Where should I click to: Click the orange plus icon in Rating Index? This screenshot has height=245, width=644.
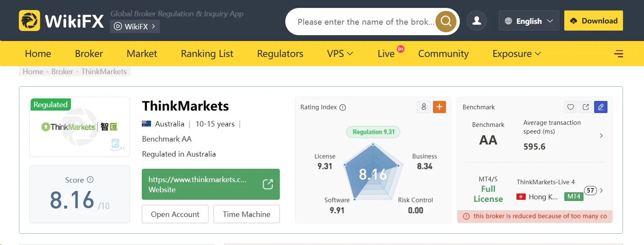pyautogui.click(x=439, y=107)
